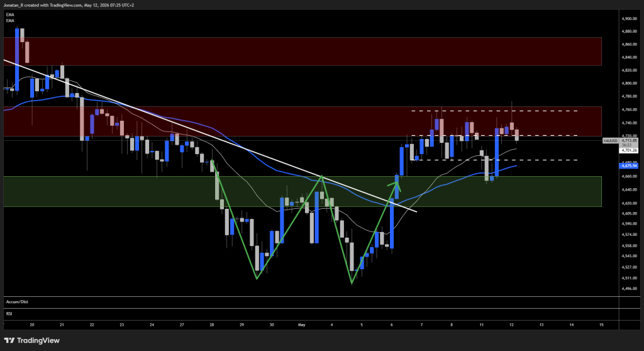Screen dimensions: 644x351
Task: Click the 4,820.00 price axis label
Action: [629, 70]
